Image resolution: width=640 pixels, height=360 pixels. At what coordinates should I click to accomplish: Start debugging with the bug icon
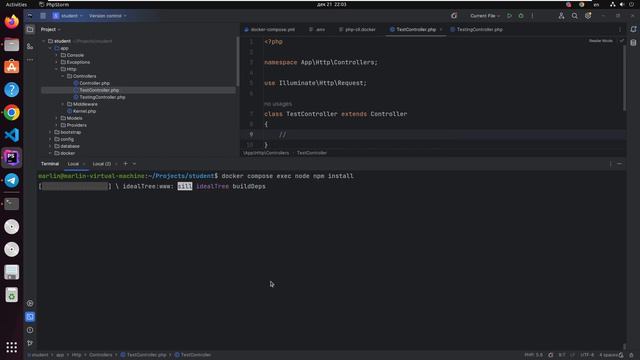(x=521, y=16)
